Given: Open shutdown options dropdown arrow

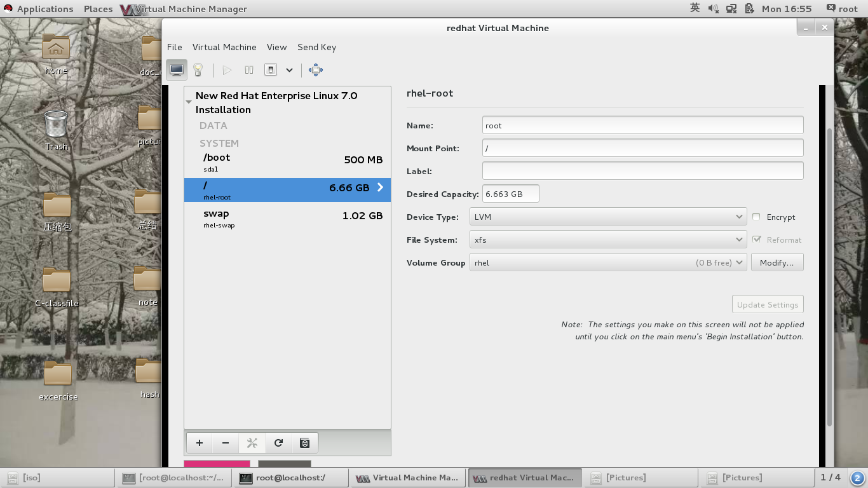Looking at the screenshot, I should (x=289, y=70).
